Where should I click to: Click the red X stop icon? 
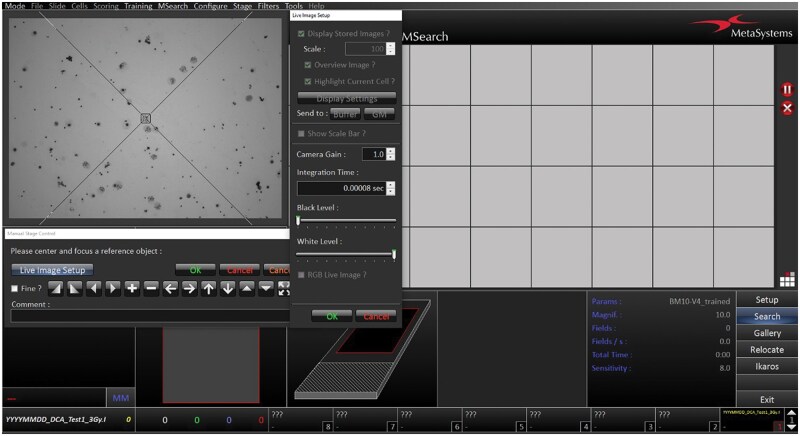click(786, 108)
